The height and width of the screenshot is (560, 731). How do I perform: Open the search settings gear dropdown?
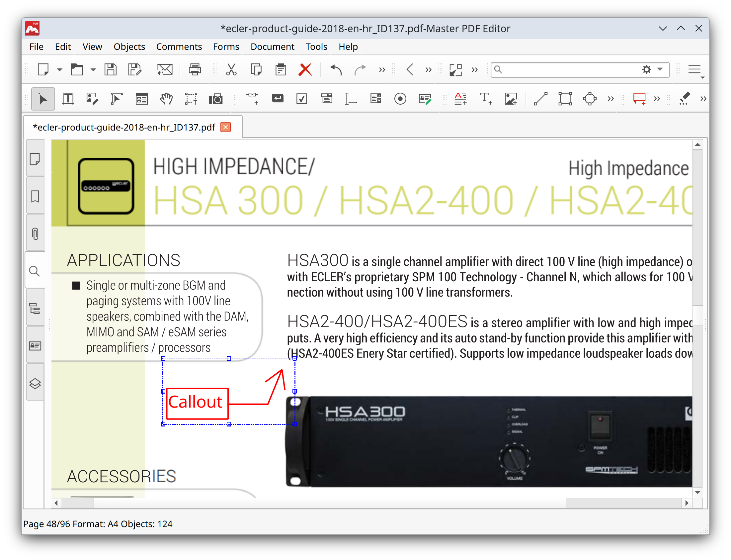pos(646,70)
